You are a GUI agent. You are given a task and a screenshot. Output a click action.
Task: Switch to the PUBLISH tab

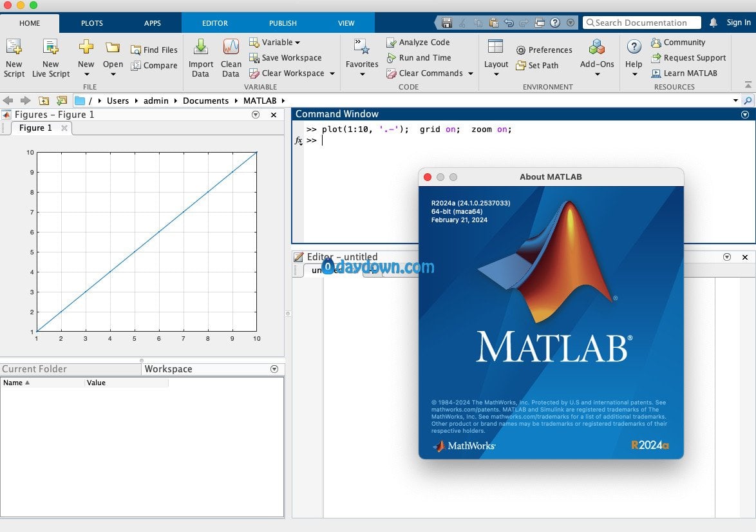(283, 23)
